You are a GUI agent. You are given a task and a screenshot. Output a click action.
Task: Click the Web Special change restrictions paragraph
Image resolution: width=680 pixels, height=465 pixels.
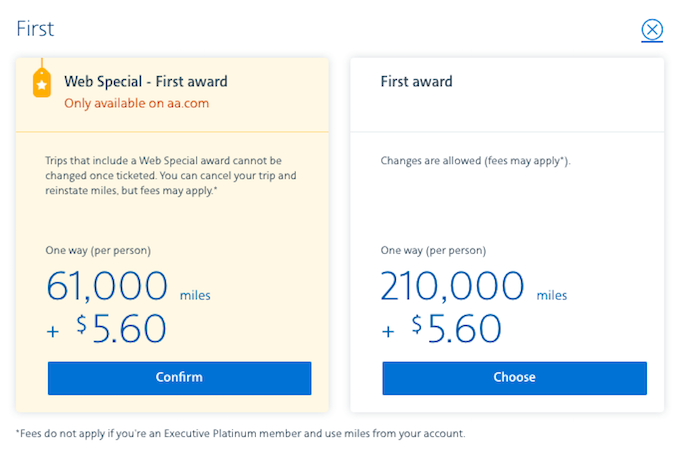pyautogui.click(x=171, y=176)
